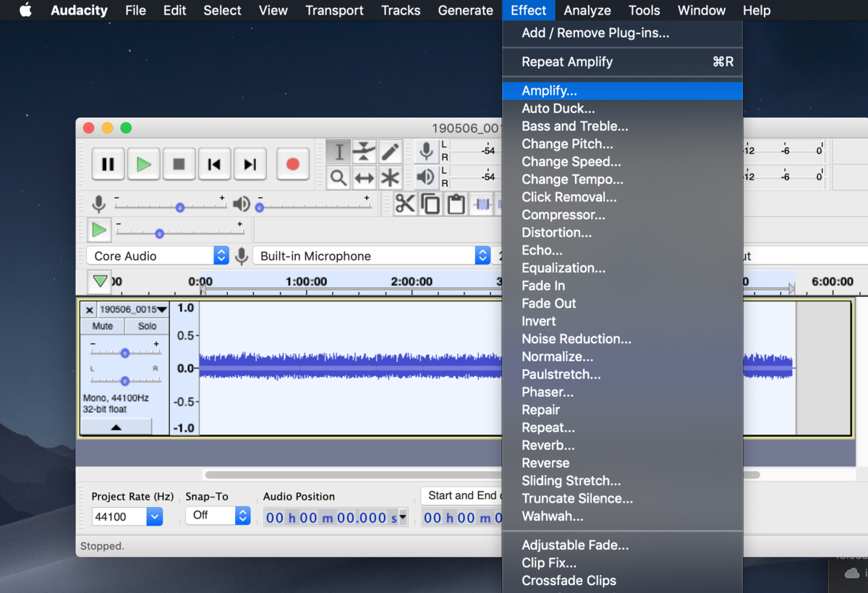Open the Select menu
The width and height of the screenshot is (868, 593).
[x=222, y=10]
